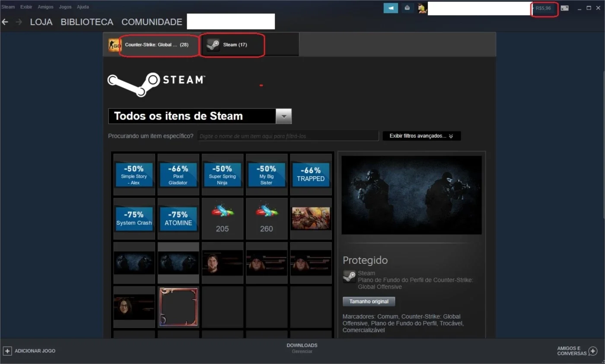
Task: Click the forward navigation arrow
Action: point(19,22)
